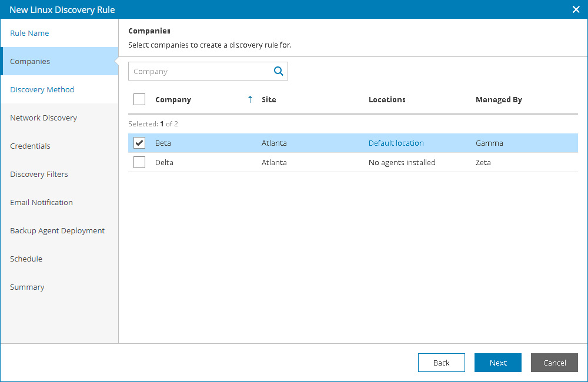This screenshot has width=588, height=382.
Task: Focus the Company search field
Action: [x=200, y=71]
